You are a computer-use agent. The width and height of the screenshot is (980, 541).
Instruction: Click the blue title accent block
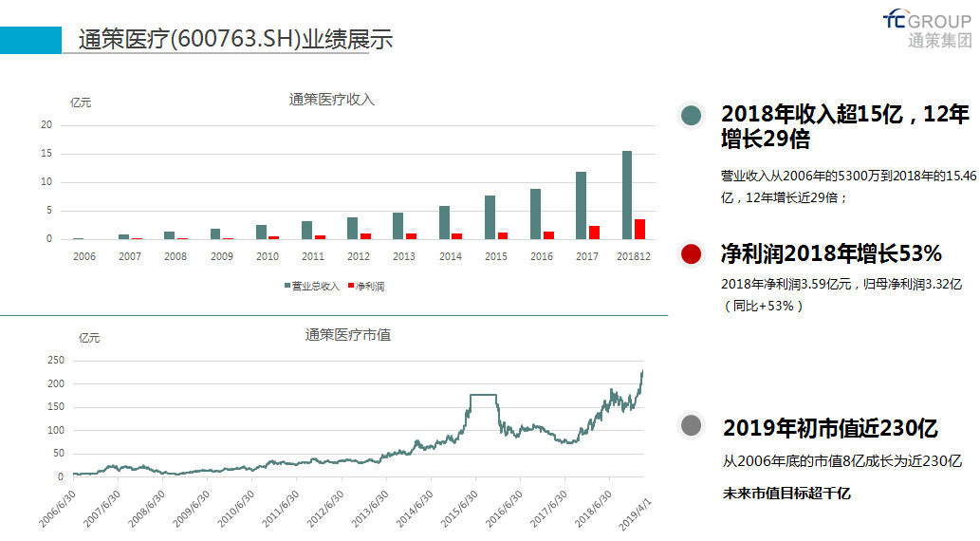(30, 40)
